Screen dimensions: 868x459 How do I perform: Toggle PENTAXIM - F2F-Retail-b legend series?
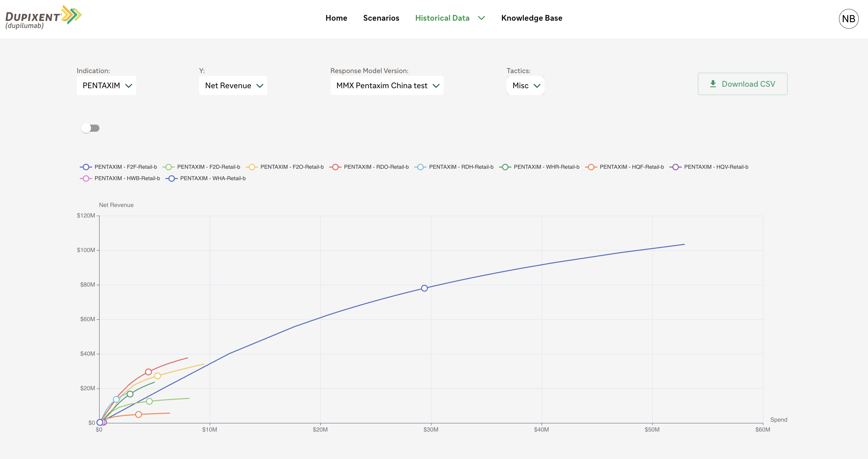[118, 167]
